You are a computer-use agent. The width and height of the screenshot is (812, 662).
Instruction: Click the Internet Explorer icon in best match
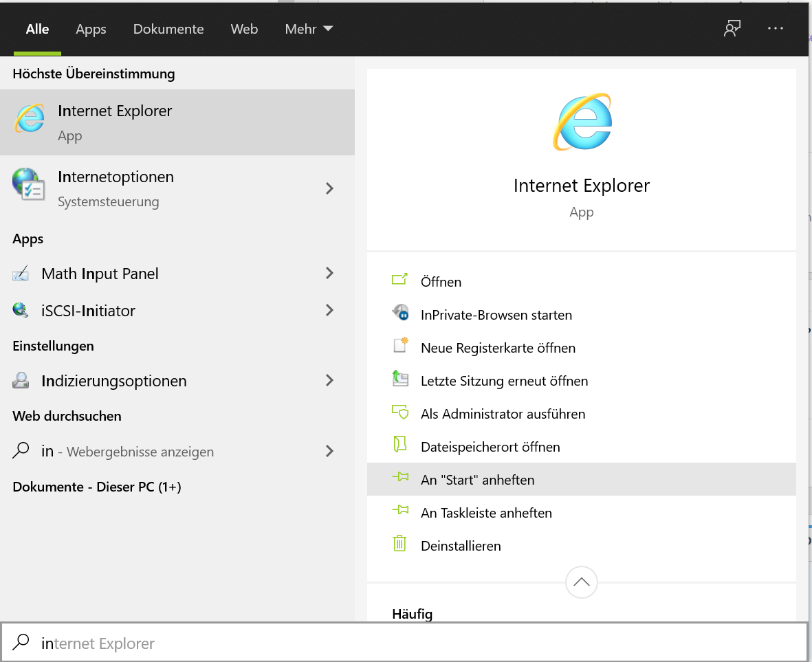pos(30,118)
